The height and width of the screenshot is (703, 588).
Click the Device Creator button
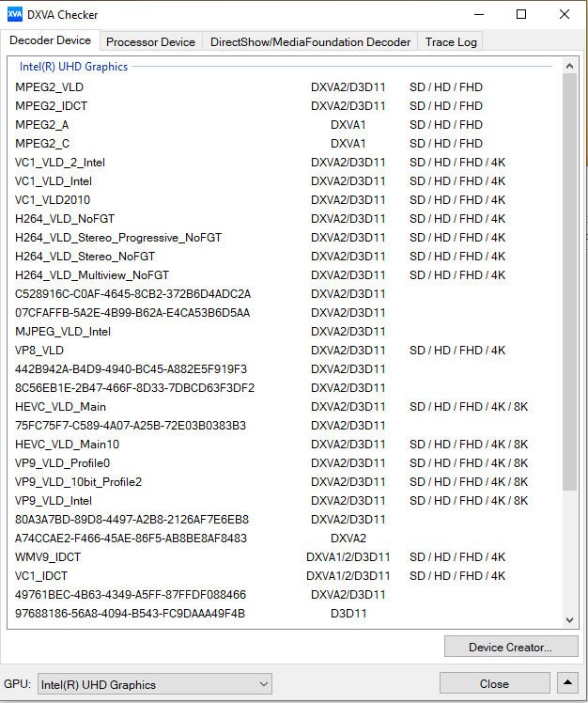(511, 647)
